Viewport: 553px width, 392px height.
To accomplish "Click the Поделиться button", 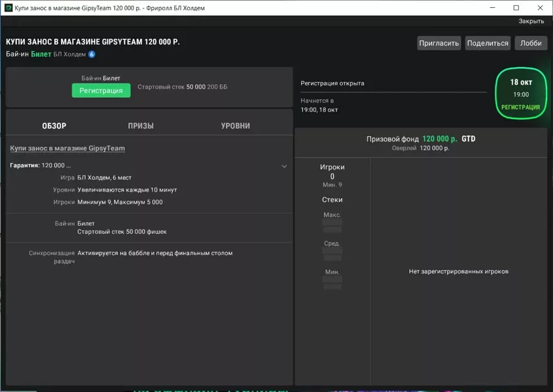I will pyautogui.click(x=487, y=43).
